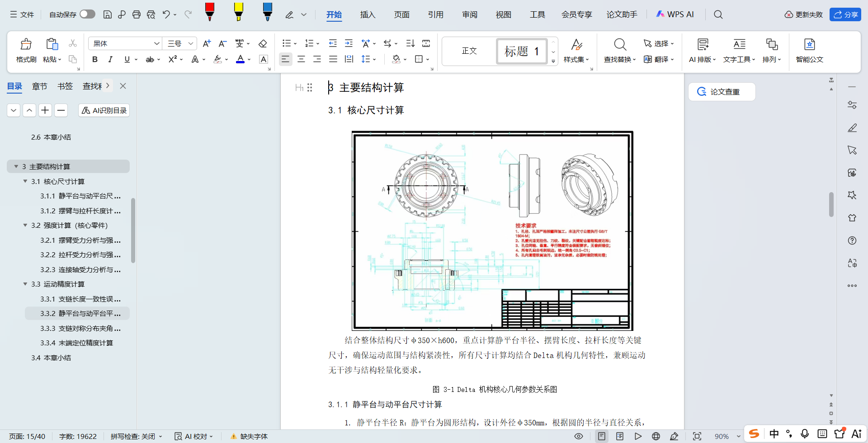Undo the last action

166,14
